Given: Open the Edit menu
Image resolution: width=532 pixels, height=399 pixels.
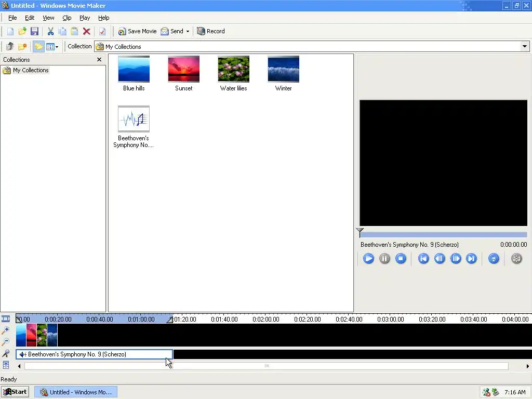Looking at the screenshot, I should 30,18.
